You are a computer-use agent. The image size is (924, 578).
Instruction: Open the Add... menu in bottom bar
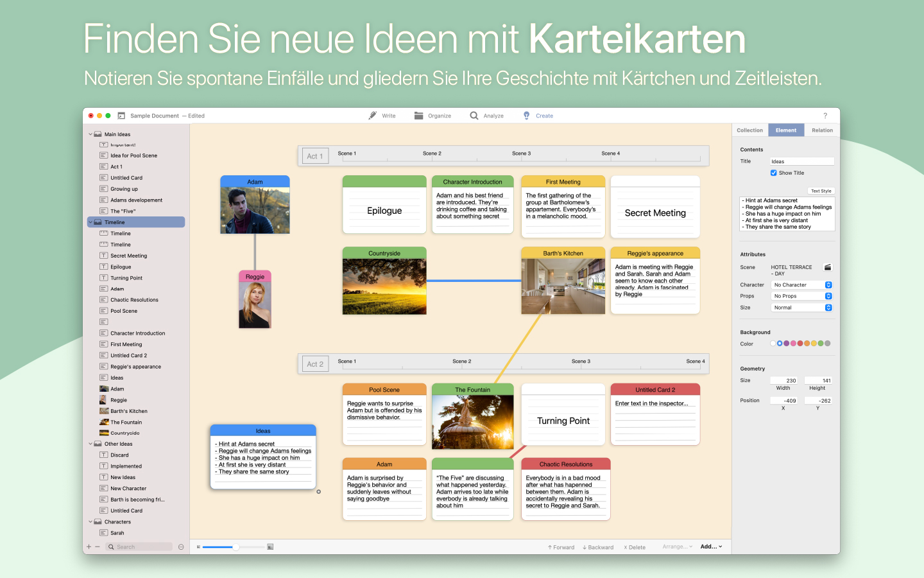[x=711, y=547]
